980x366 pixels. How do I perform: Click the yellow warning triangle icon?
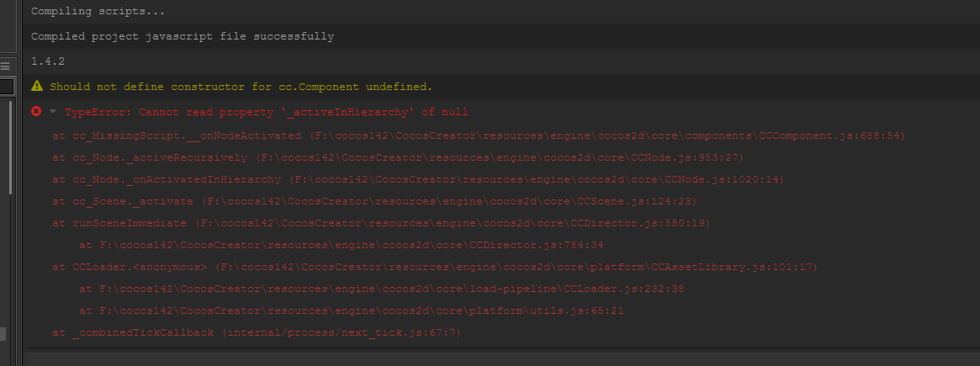click(x=36, y=86)
